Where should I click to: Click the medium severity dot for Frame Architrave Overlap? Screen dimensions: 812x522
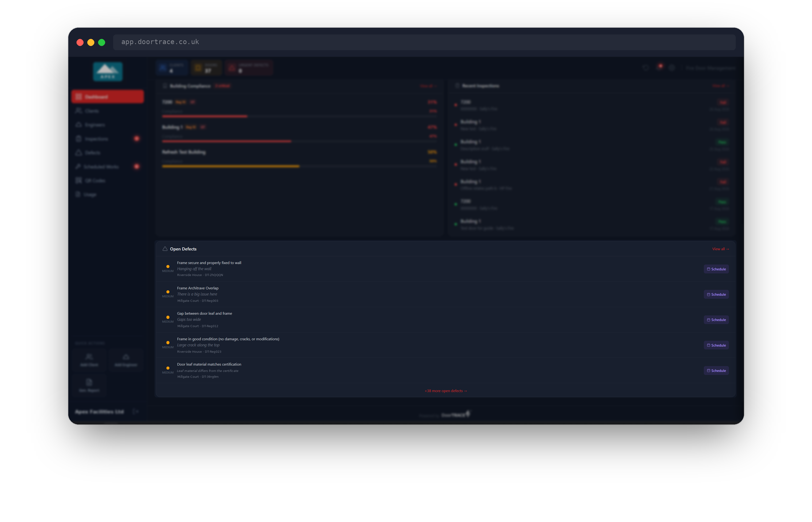[x=168, y=292]
